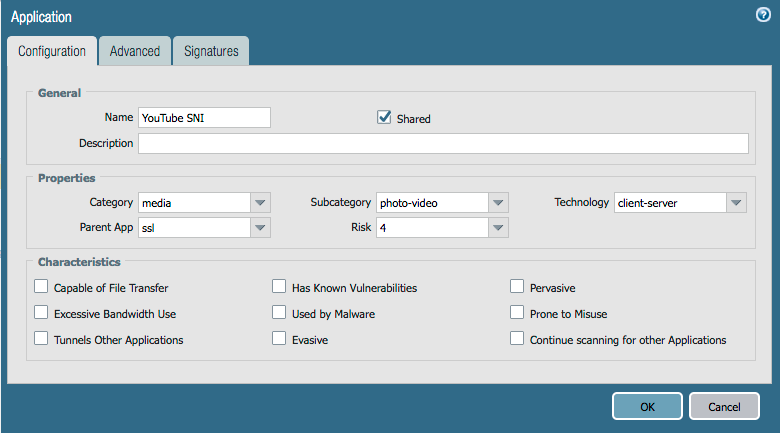Enable Prone to Misuse option
This screenshot has width=780, height=433.
(x=517, y=313)
